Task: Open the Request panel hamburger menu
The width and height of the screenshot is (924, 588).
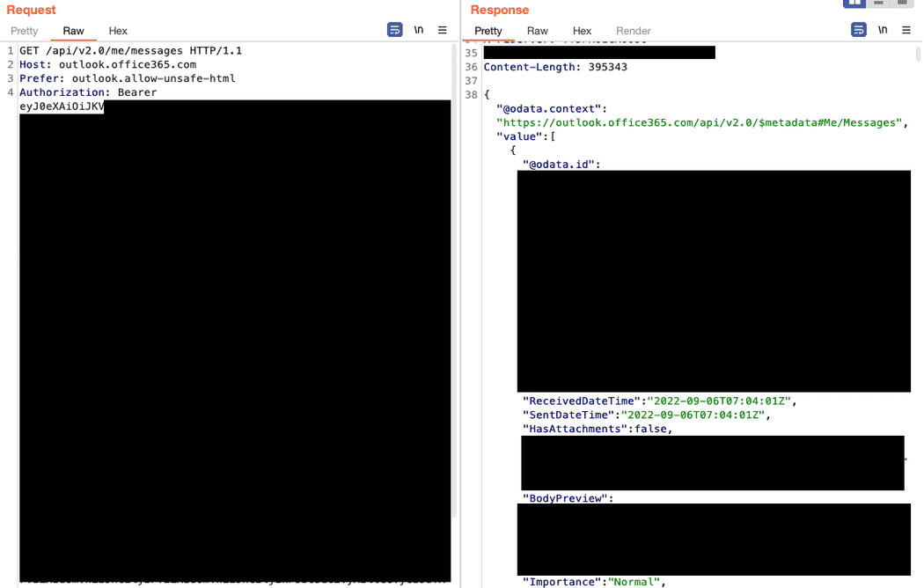Action: click(x=442, y=30)
